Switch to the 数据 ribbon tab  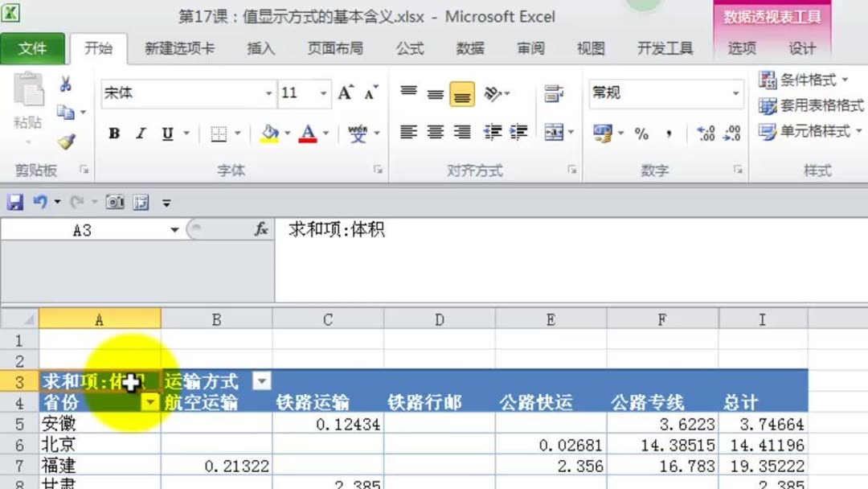coord(470,48)
